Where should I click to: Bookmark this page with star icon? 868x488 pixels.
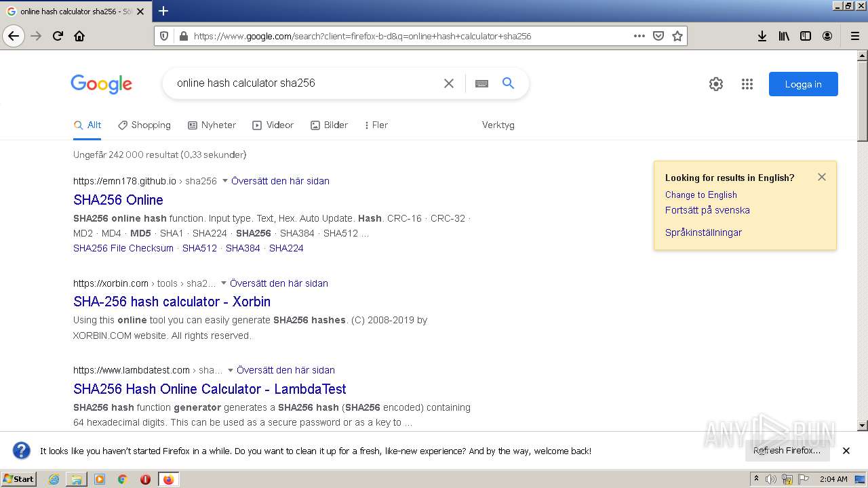677,36
